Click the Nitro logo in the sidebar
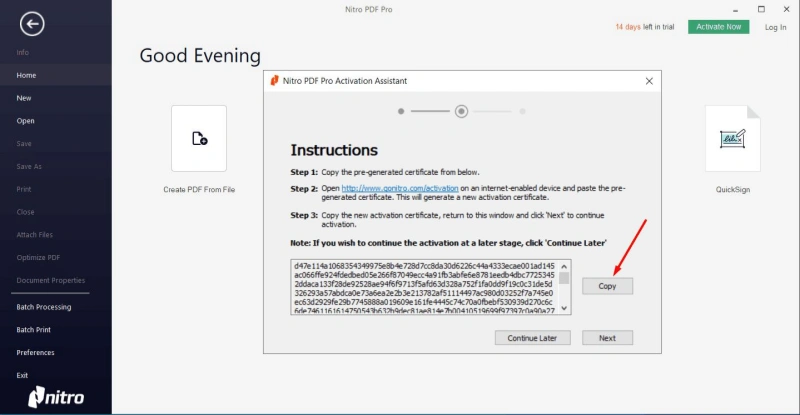The width and height of the screenshot is (800, 415). (56, 397)
